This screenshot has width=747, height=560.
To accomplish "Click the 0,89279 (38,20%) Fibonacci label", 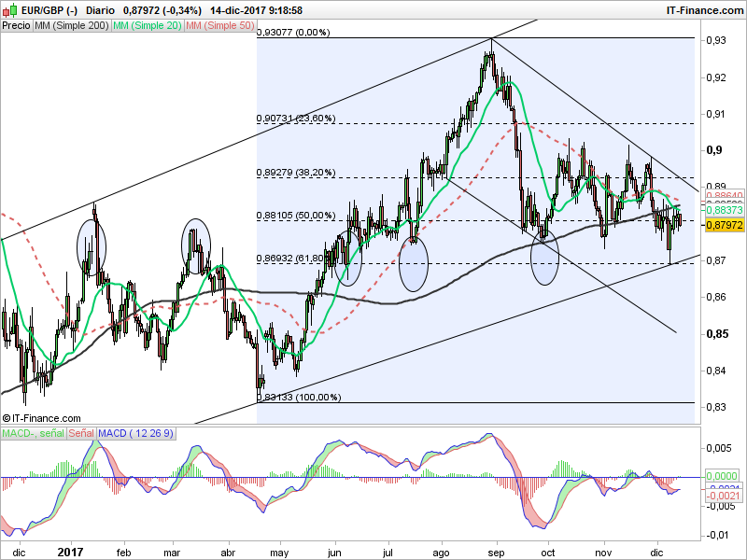I will [296, 173].
